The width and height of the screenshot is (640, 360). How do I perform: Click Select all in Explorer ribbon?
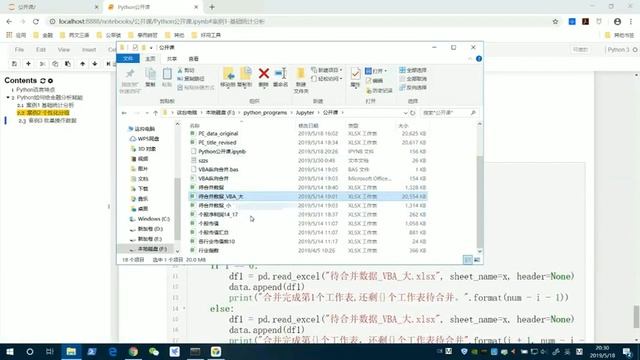(413, 70)
